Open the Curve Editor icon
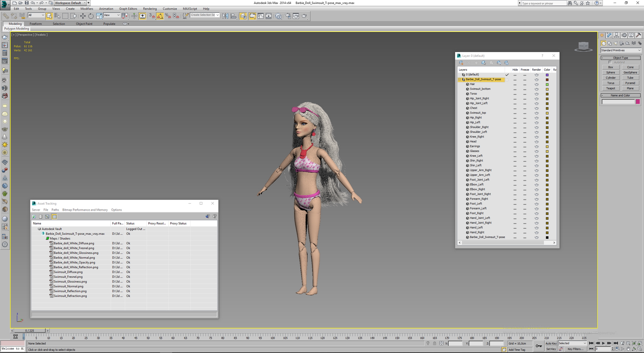Screen dimensions: 644x353 (261, 16)
